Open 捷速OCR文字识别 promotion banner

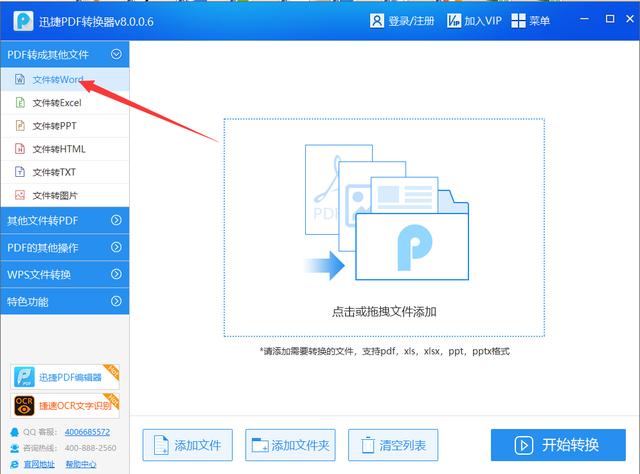65,406
